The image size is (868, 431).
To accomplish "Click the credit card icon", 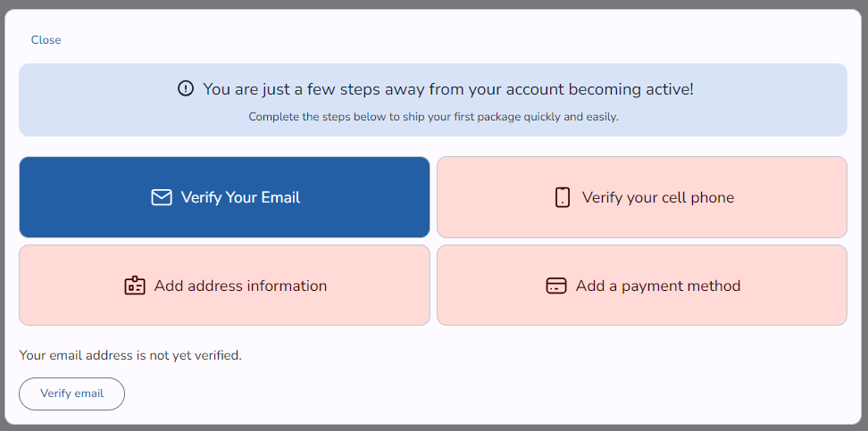I will [x=556, y=286].
